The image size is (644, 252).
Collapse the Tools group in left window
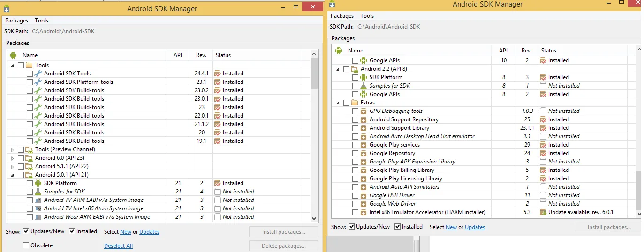13,65
